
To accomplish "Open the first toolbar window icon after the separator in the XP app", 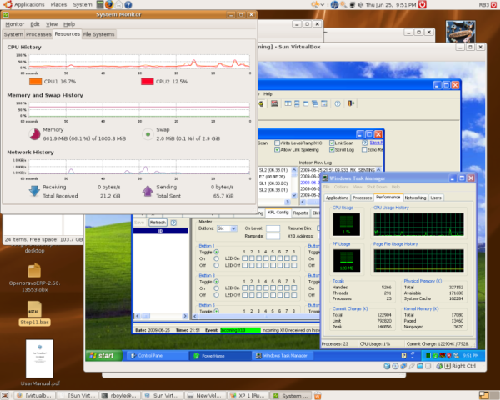I will [288, 104].
